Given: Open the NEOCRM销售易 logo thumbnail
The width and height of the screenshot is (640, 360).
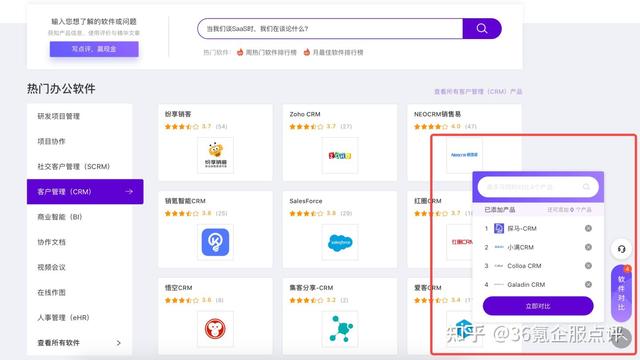Looking at the screenshot, I should point(464,155).
